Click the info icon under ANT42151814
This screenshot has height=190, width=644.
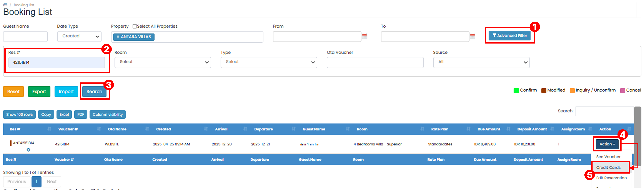pos(28,150)
